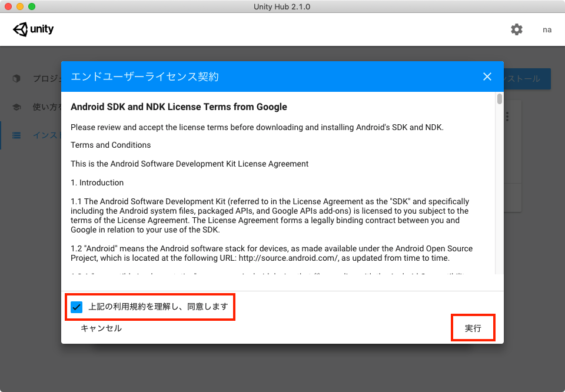Click the license text scrollbar thumb
This screenshot has height=392, width=565.
(x=500, y=99)
